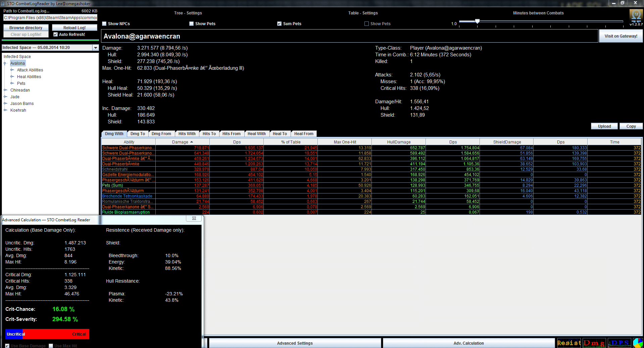
Task: Expand the Attack Abilities tree node
Action: pyautogui.click(x=12, y=70)
